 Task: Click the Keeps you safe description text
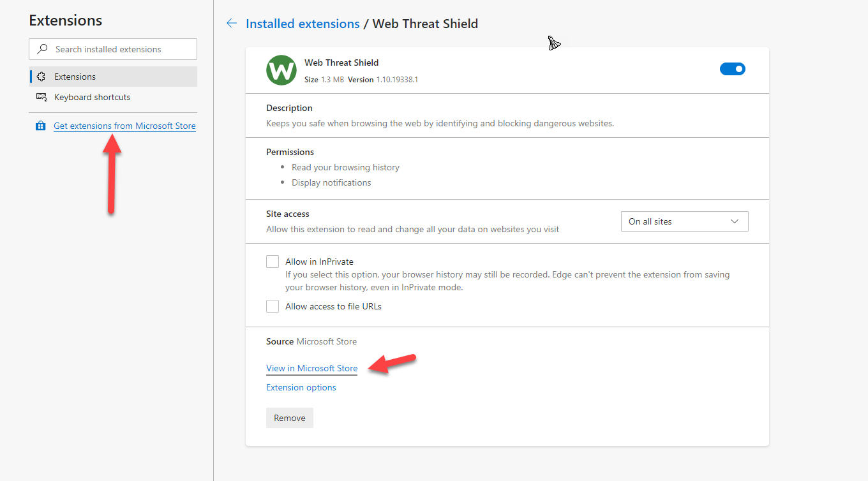coord(440,123)
